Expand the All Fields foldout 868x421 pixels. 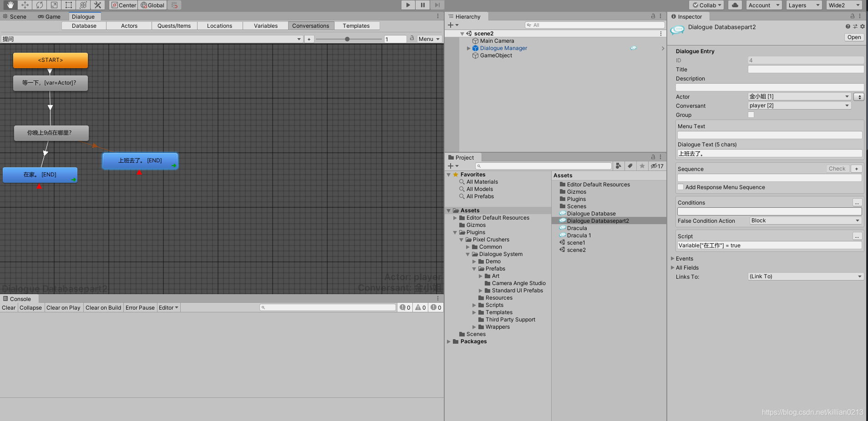coord(673,267)
